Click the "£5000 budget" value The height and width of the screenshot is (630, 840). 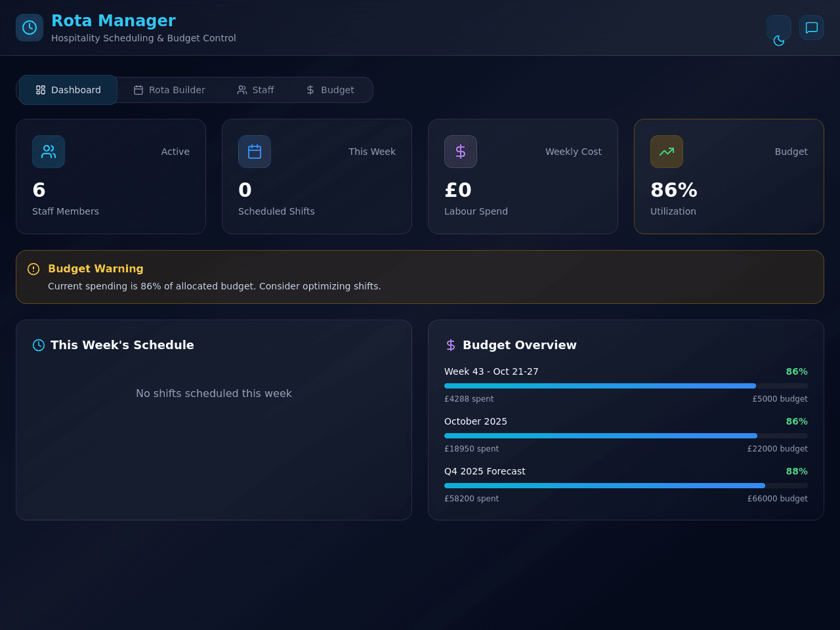tap(780, 399)
